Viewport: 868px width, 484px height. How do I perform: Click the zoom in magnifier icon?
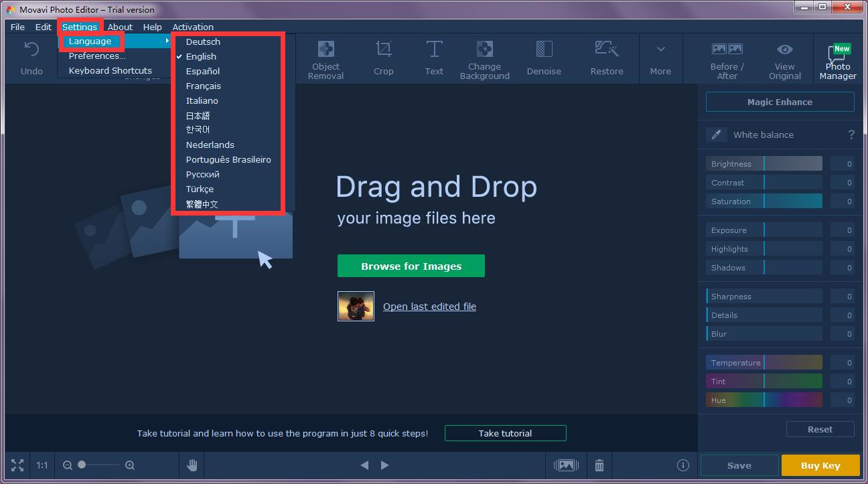coord(130,465)
